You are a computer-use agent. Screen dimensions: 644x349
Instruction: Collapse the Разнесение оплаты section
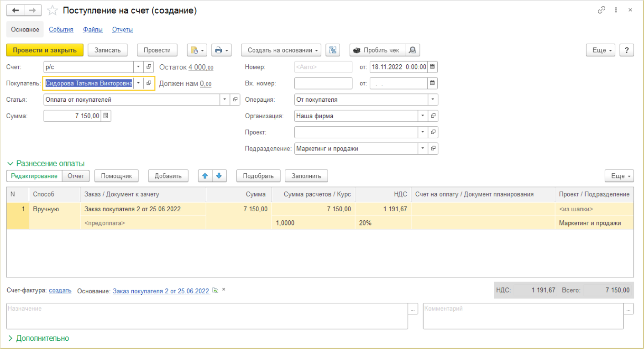[x=46, y=163]
